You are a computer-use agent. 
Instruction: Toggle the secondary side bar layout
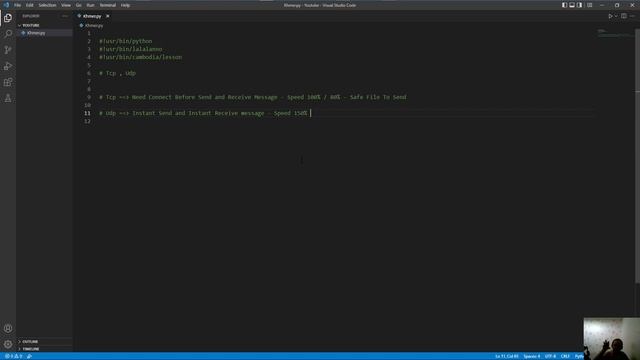(580, 5)
